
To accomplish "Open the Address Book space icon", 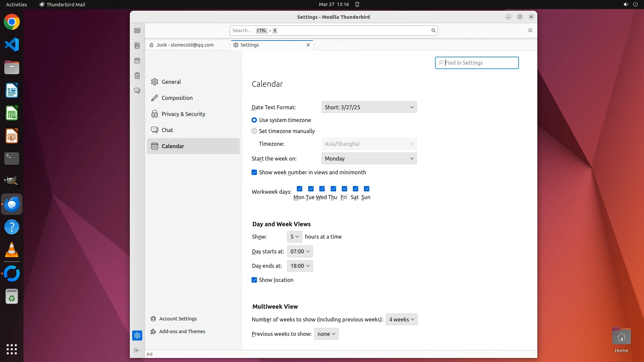I will 137,46.
